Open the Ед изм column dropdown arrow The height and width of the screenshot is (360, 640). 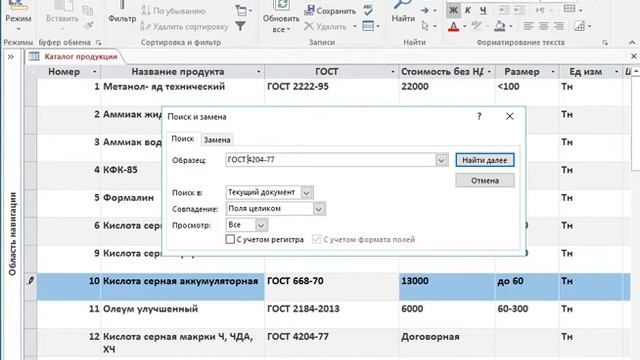click(x=616, y=72)
